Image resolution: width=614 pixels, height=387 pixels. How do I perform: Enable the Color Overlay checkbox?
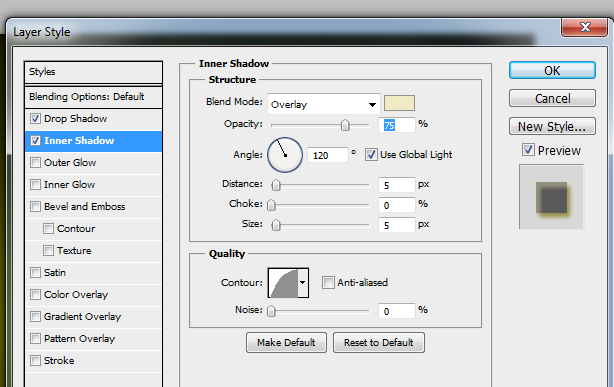35,294
